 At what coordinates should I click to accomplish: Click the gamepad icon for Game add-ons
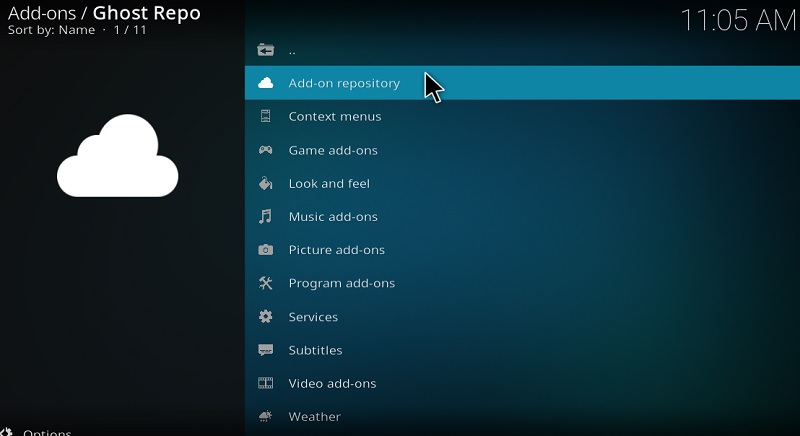click(265, 150)
